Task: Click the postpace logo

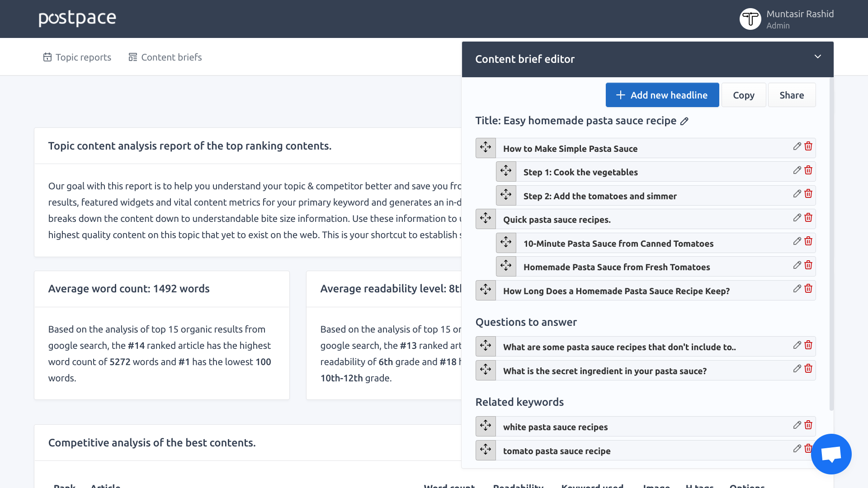Action: point(77,18)
